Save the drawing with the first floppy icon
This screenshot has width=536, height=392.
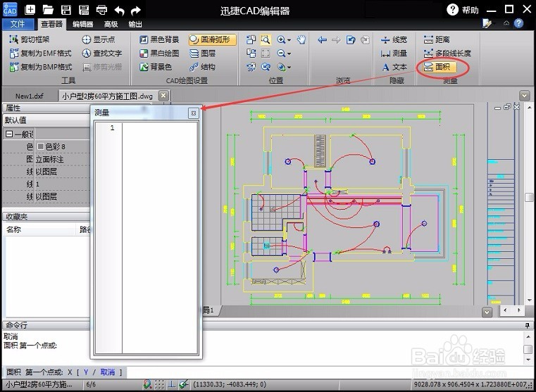66,10
